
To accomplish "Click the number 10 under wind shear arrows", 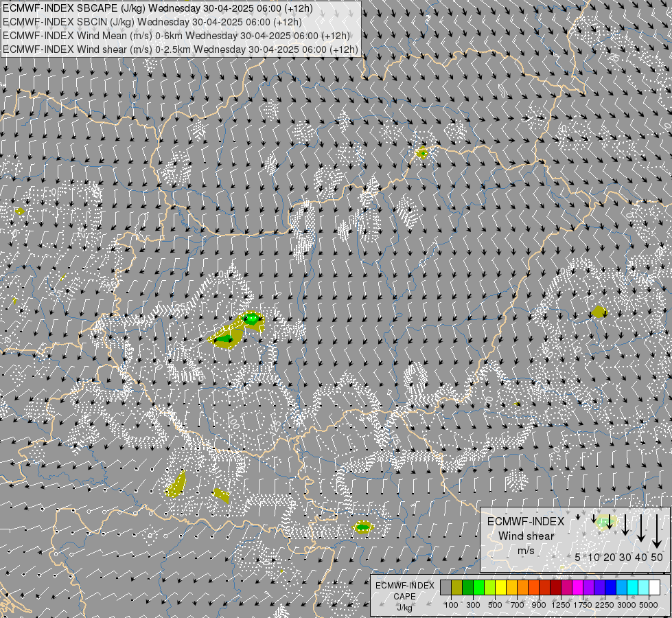I will [594, 557].
